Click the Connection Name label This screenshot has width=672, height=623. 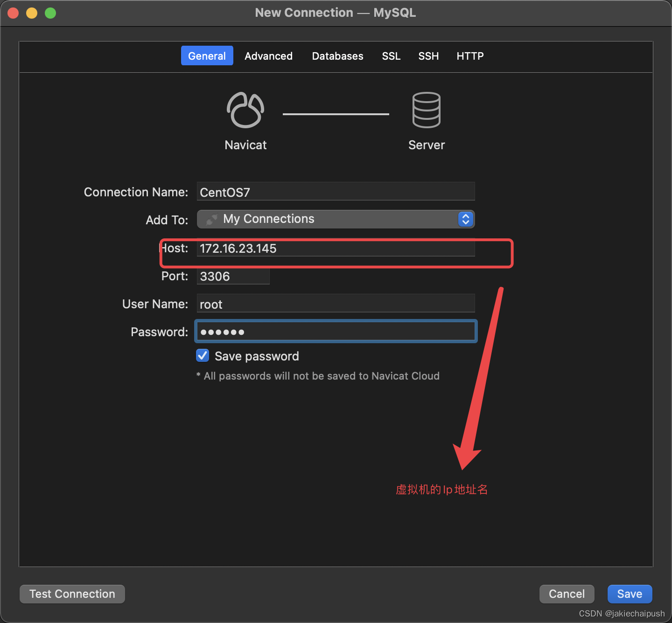pyautogui.click(x=136, y=192)
